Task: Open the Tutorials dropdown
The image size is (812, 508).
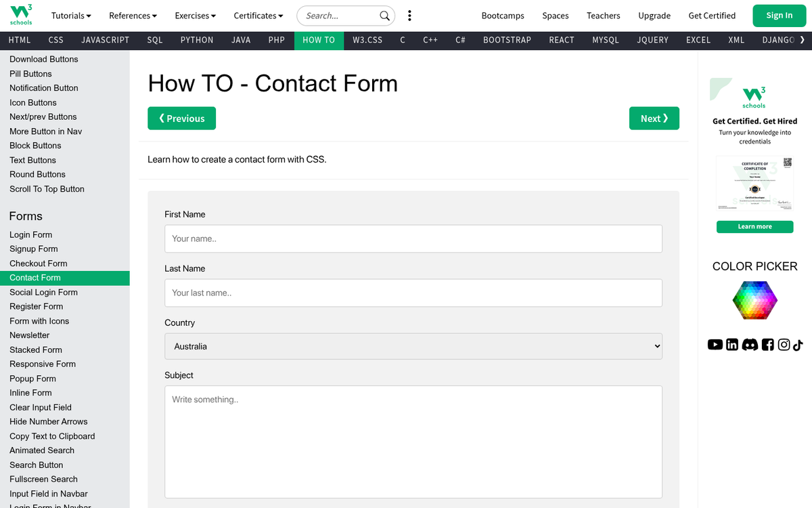Action: [x=70, y=15]
